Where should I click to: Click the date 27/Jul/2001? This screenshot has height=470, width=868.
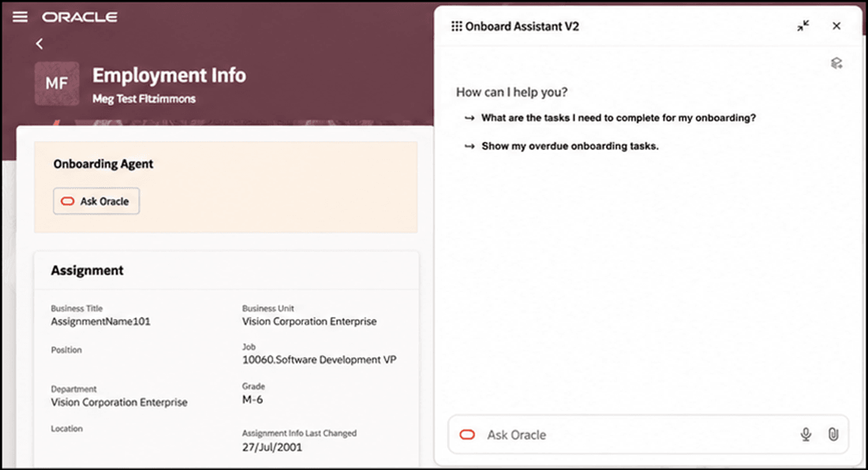[271, 447]
